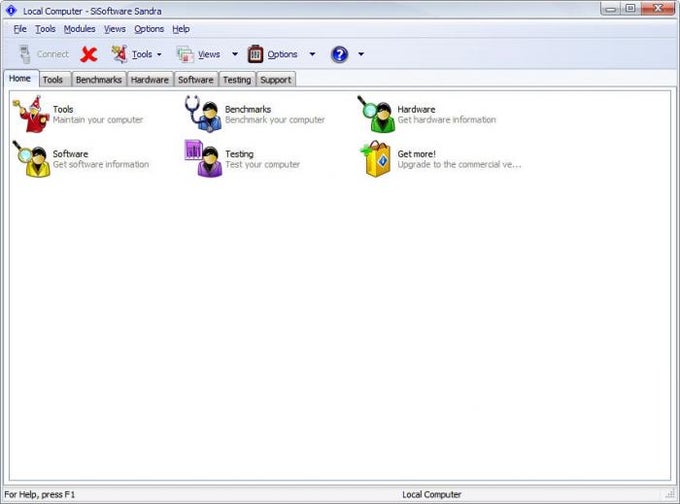Click the red X disconnect toolbar icon
680x504 pixels.
(x=89, y=54)
